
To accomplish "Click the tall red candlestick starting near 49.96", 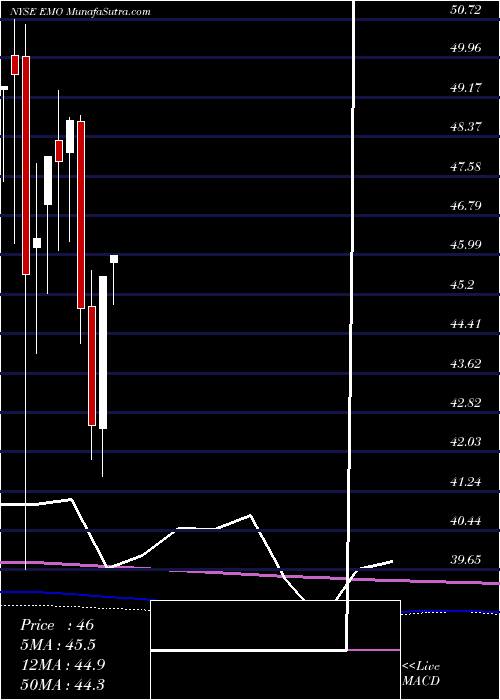I will (x=26, y=165).
